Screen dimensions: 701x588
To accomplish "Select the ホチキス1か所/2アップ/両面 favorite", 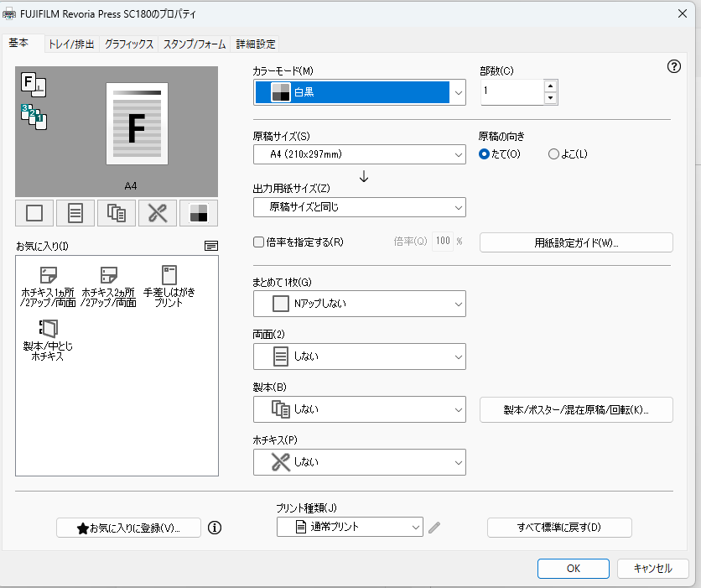I will 49,286.
